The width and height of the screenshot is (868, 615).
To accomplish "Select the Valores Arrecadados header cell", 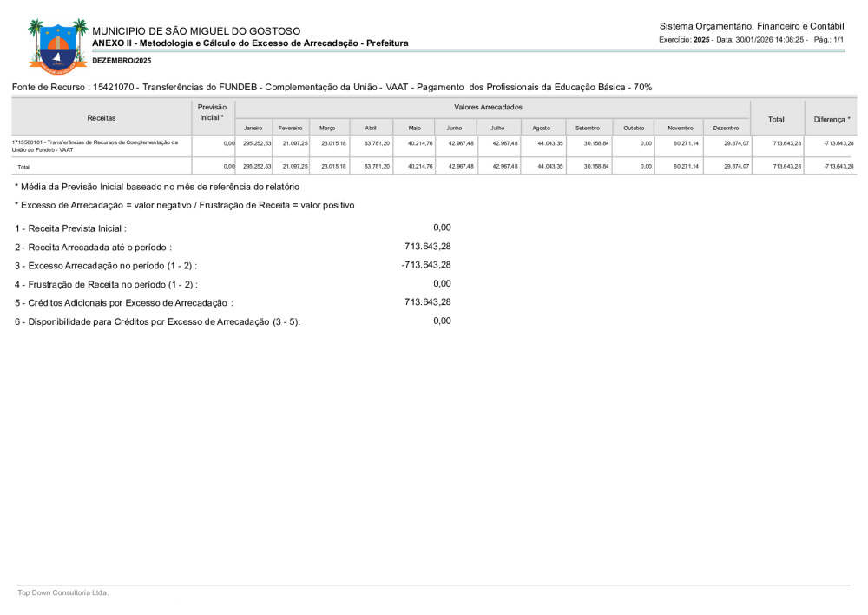I will pyautogui.click(x=488, y=107).
